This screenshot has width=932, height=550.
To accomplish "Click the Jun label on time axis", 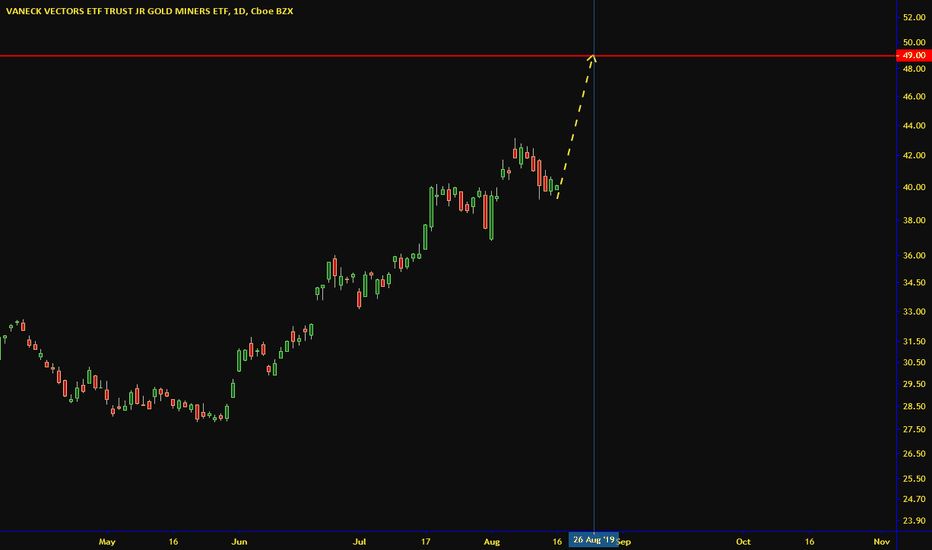I will [239, 542].
